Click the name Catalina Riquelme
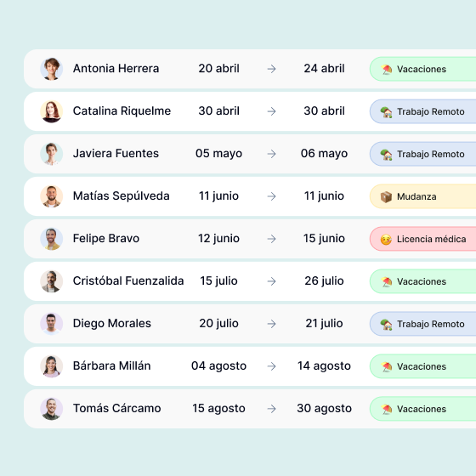 [x=122, y=111]
